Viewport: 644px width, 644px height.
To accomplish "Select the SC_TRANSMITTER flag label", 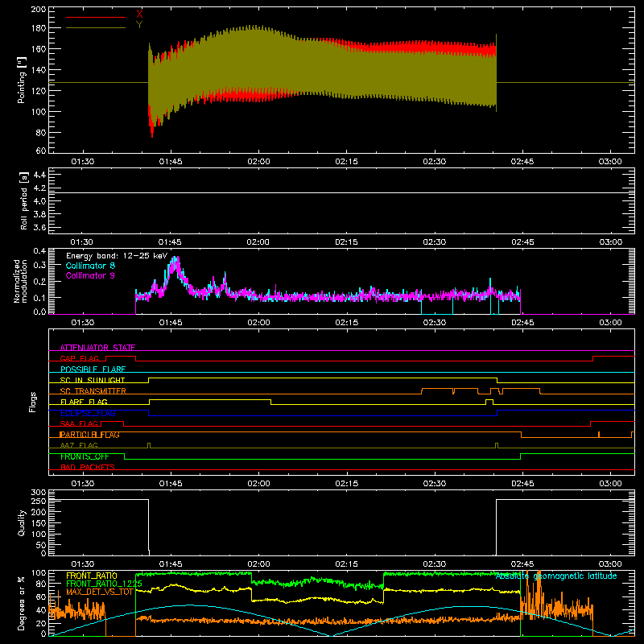I will [93, 391].
